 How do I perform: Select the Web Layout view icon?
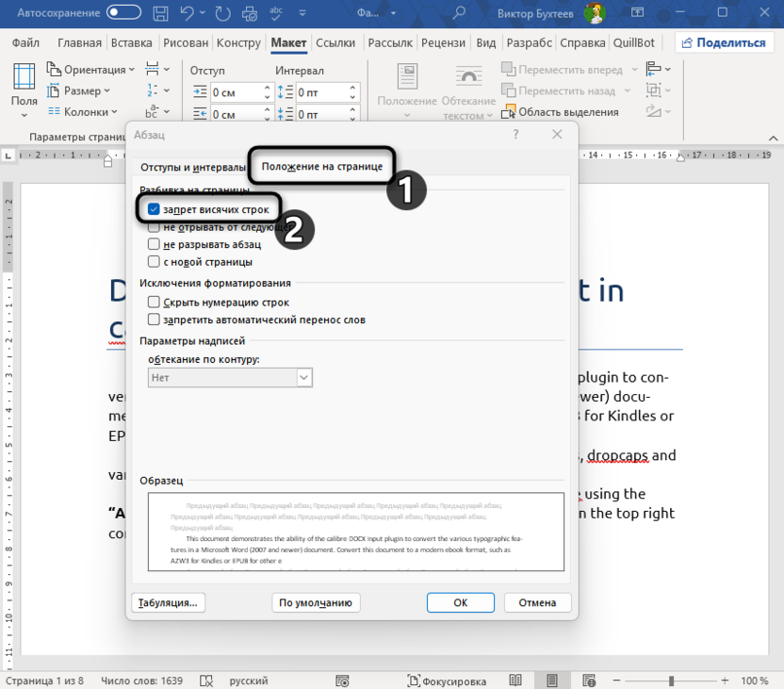(x=591, y=681)
